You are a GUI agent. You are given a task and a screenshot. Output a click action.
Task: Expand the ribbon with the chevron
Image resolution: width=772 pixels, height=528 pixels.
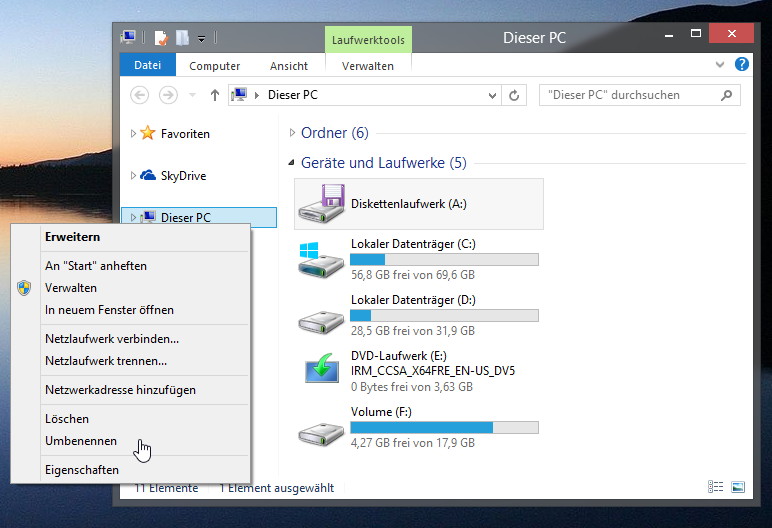click(720, 65)
